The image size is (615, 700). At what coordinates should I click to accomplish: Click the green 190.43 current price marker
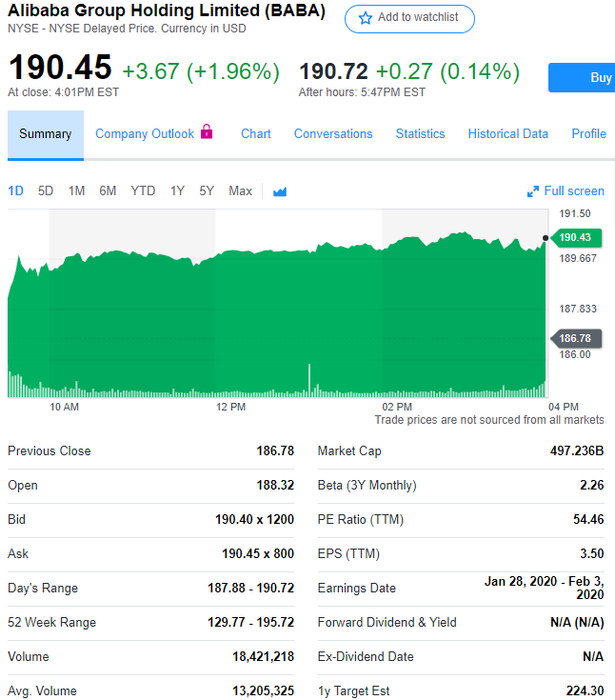(576, 237)
